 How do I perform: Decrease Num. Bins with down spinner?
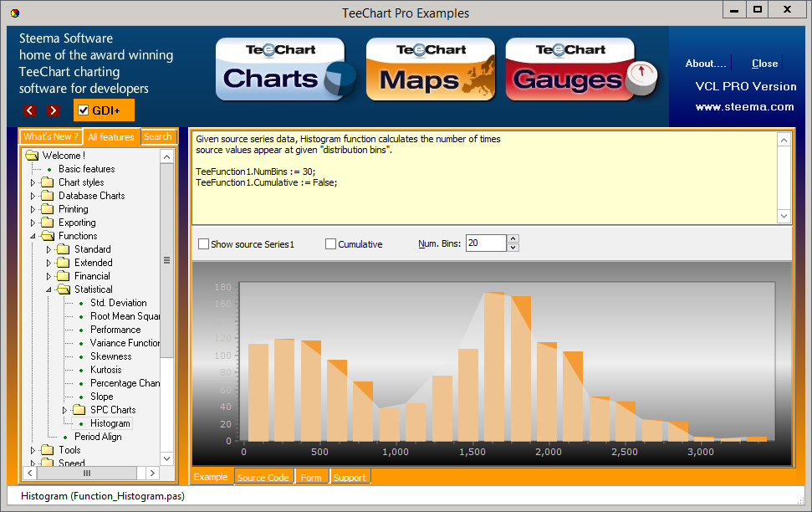click(x=513, y=248)
